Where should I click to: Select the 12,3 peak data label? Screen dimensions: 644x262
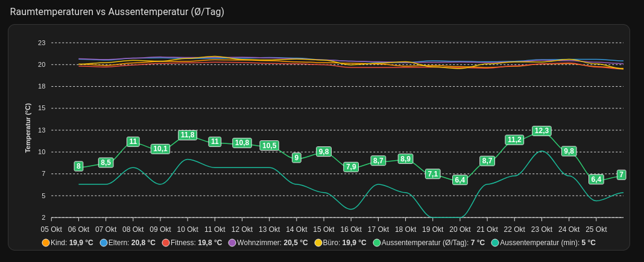click(541, 131)
